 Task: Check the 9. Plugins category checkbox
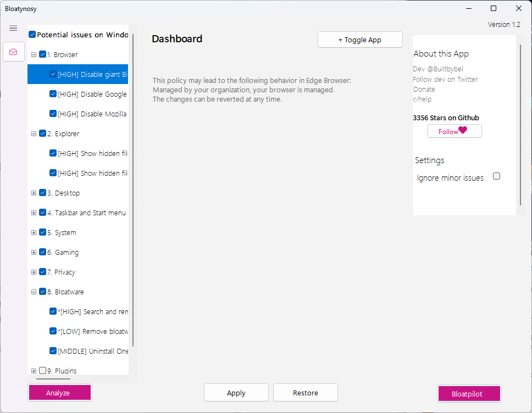pyautogui.click(x=42, y=371)
